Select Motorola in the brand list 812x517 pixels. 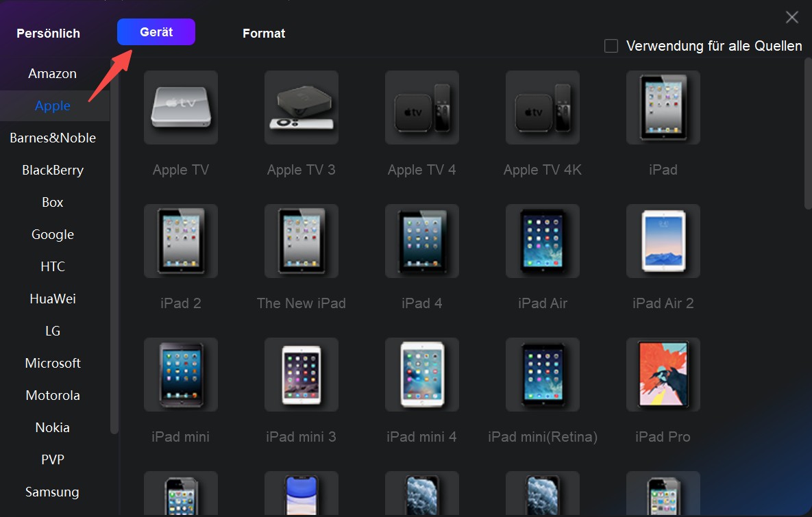click(52, 395)
